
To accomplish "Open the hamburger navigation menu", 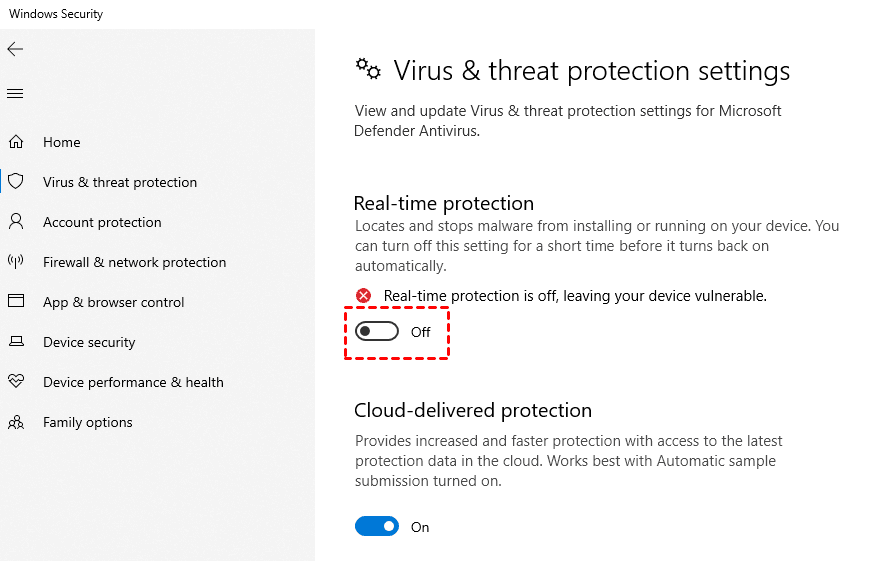I will (x=15, y=94).
